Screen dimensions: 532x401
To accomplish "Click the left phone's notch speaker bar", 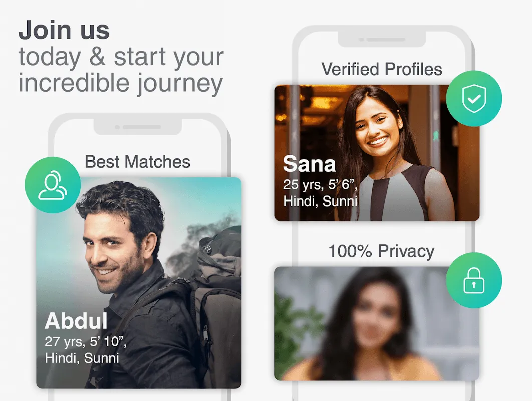I will click(138, 127).
